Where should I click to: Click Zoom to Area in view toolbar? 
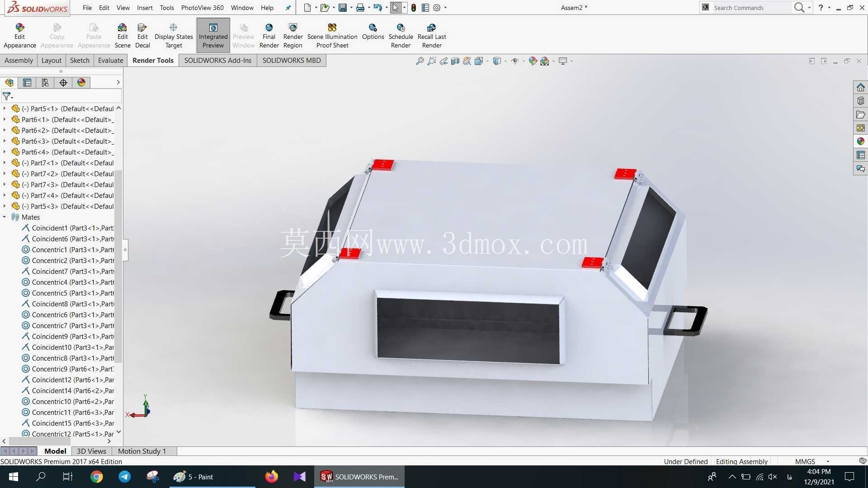432,61
